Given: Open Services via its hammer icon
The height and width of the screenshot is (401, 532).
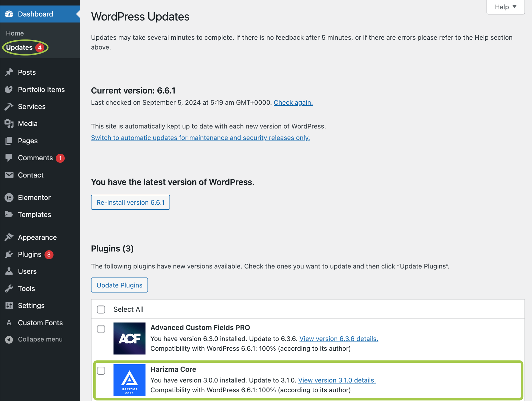Looking at the screenshot, I should [x=9, y=106].
